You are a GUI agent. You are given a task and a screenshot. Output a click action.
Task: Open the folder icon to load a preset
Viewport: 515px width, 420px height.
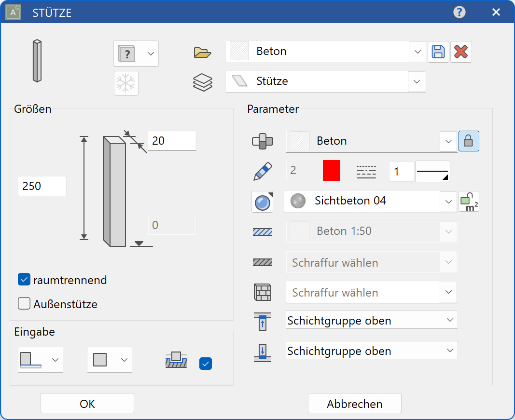point(202,52)
